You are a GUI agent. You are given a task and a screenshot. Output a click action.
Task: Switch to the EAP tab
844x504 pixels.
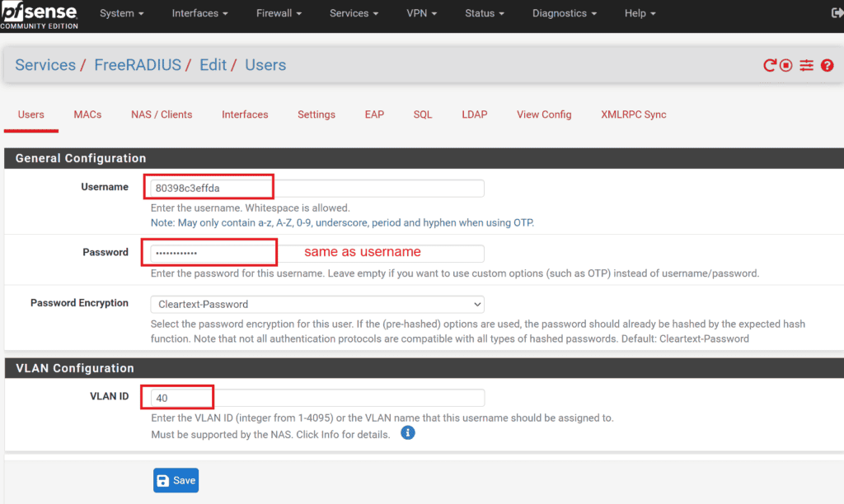click(x=374, y=114)
